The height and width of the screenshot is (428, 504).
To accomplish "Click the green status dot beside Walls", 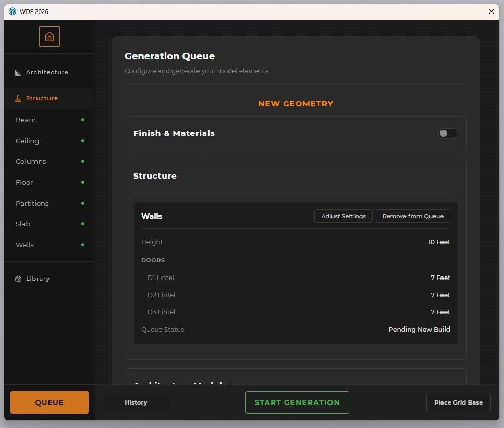I will 83,245.
